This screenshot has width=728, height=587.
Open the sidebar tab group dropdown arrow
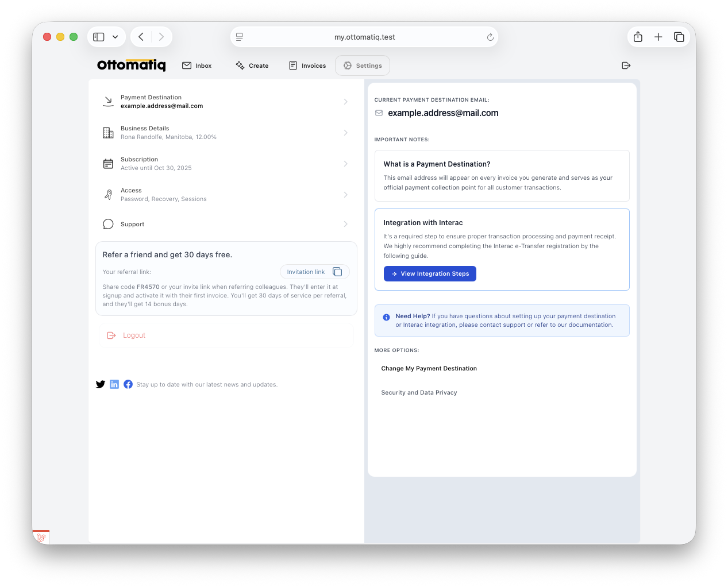point(115,37)
